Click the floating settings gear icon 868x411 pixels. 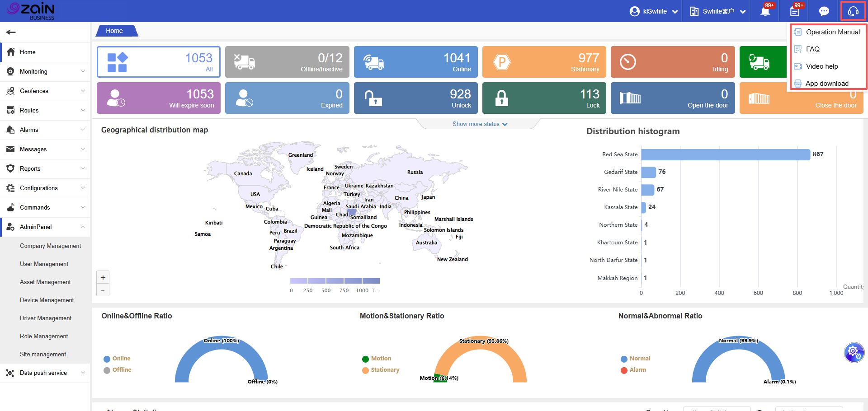pos(854,352)
